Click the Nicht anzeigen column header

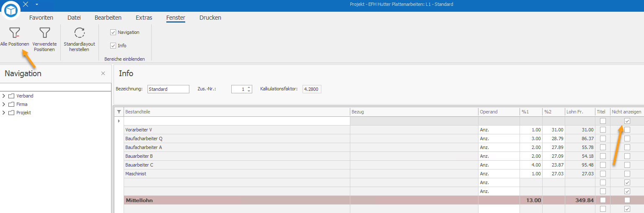pyautogui.click(x=627, y=112)
